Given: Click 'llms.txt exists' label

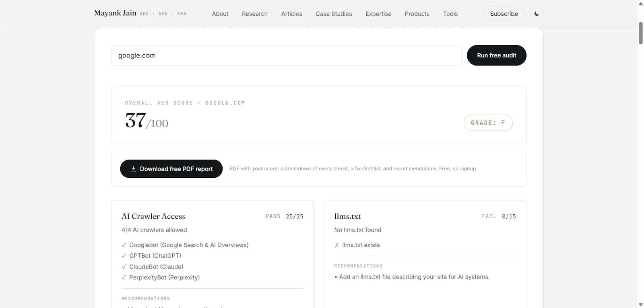Looking at the screenshot, I should click(361, 245).
